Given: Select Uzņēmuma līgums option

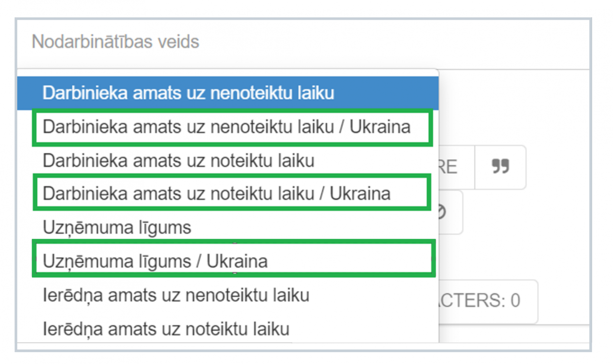Looking at the screenshot, I should [x=228, y=227].
